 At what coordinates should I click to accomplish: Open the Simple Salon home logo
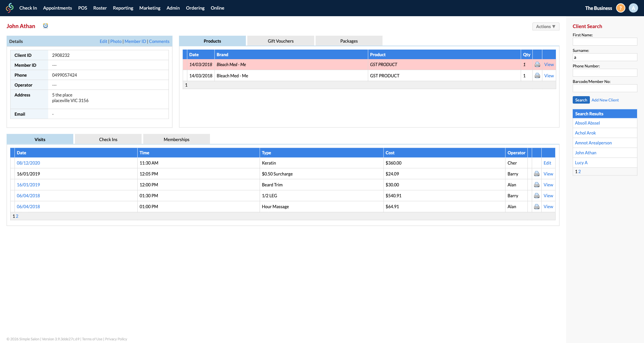[10, 8]
